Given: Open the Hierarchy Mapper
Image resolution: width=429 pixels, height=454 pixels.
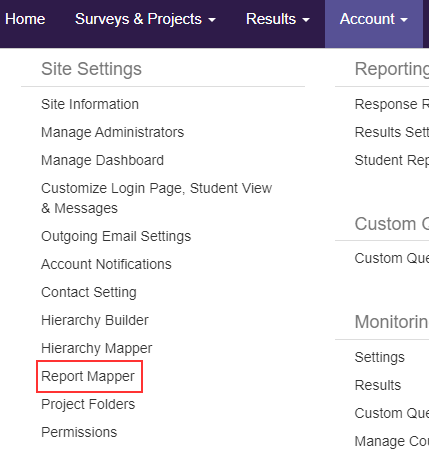Looking at the screenshot, I should (x=97, y=348).
